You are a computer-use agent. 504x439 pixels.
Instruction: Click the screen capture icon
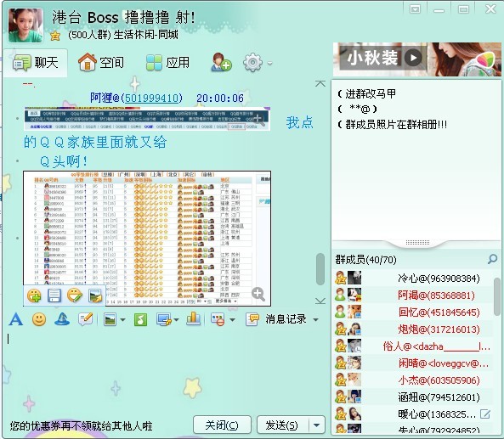click(164, 319)
